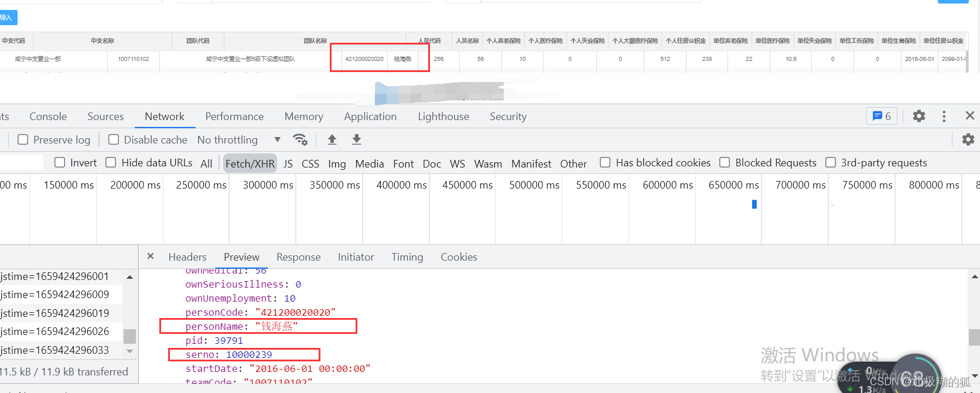
Task: Click the blue timeline request marker
Action: (754, 204)
